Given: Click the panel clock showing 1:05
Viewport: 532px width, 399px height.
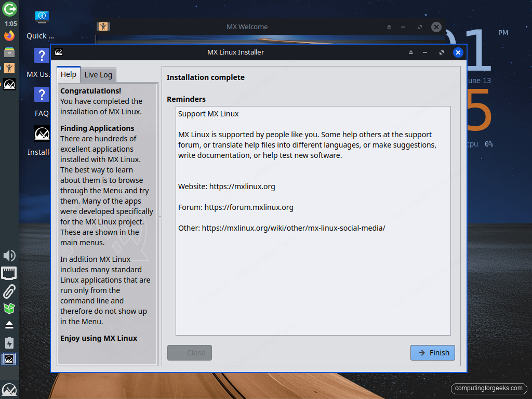Looking at the screenshot, I should tap(11, 24).
